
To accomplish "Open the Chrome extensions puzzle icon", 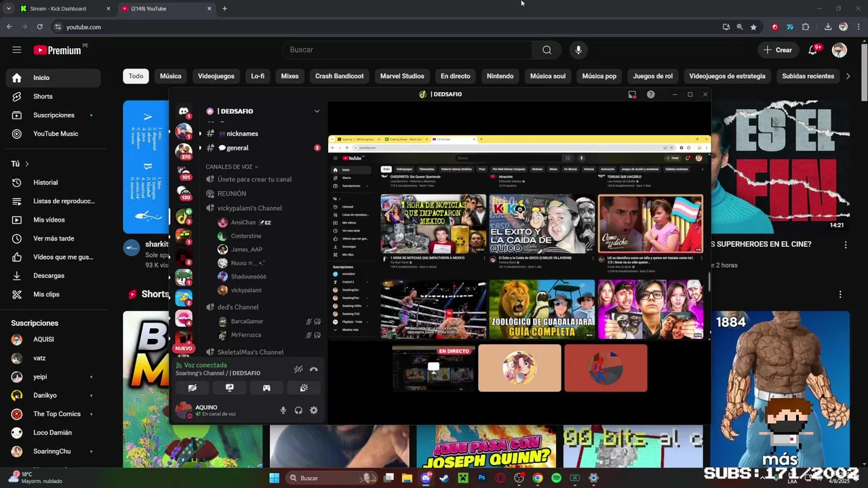I will click(x=806, y=27).
